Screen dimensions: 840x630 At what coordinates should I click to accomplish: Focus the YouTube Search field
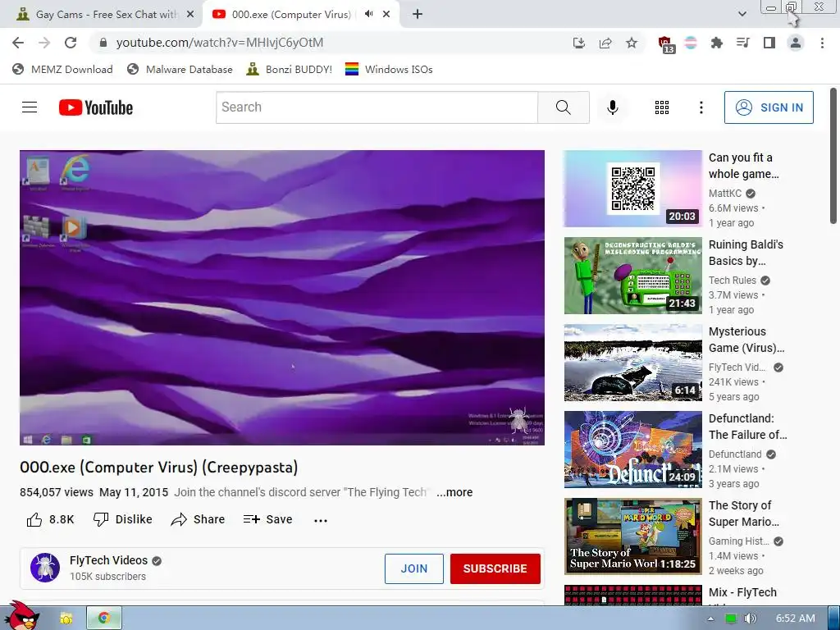(x=377, y=107)
